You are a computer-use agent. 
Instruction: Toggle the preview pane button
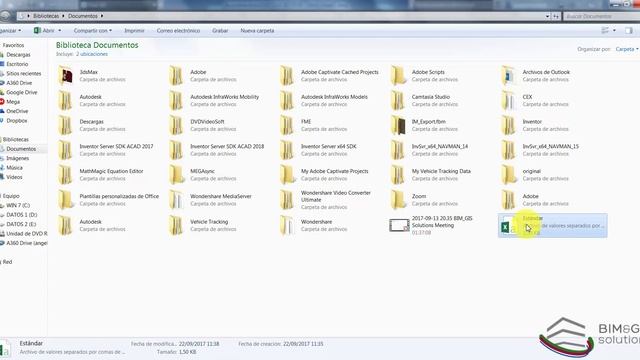tap(629, 31)
